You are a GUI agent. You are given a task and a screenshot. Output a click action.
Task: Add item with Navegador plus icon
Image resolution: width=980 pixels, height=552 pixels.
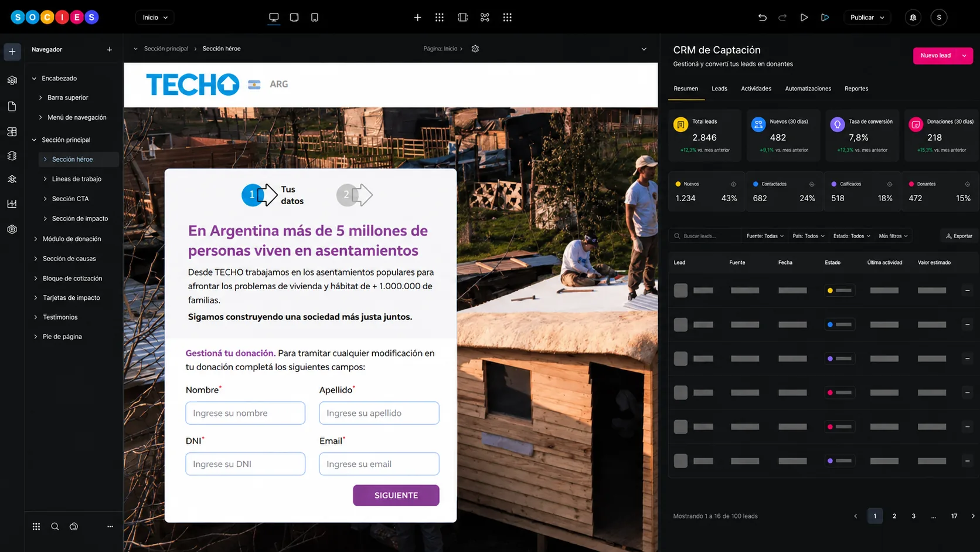coord(110,50)
